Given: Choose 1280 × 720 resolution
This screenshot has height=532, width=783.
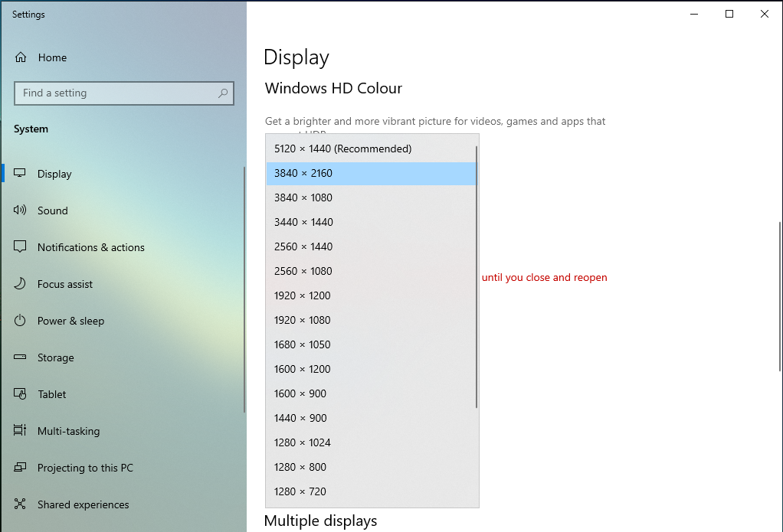Looking at the screenshot, I should point(372,491).
